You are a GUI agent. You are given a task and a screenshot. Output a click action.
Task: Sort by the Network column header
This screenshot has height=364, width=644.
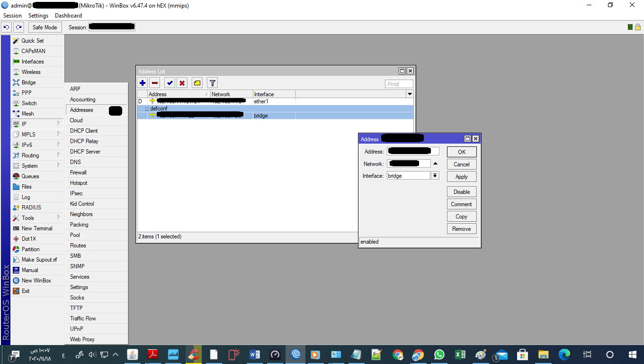(x=232, y=94)
